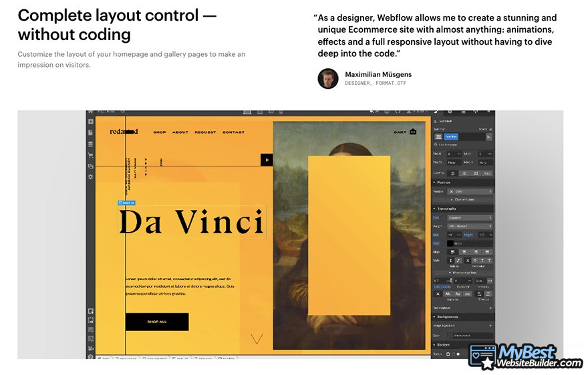Select the justify text align icon
Image resolution: width=588 pixels, height=375 pixels.
tap(487, 252)
